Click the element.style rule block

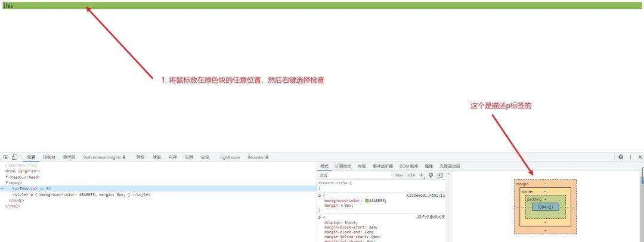point(381,185)
